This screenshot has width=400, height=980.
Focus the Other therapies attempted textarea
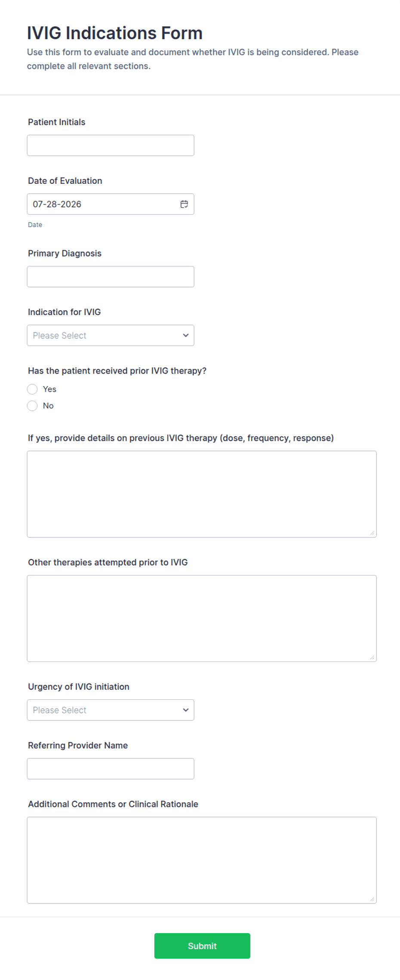[x=202, y=618]
